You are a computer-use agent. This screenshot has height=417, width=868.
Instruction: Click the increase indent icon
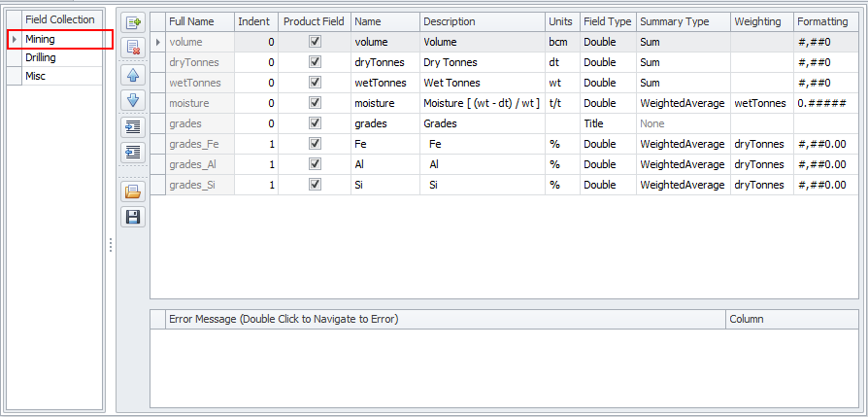[133, 127]
